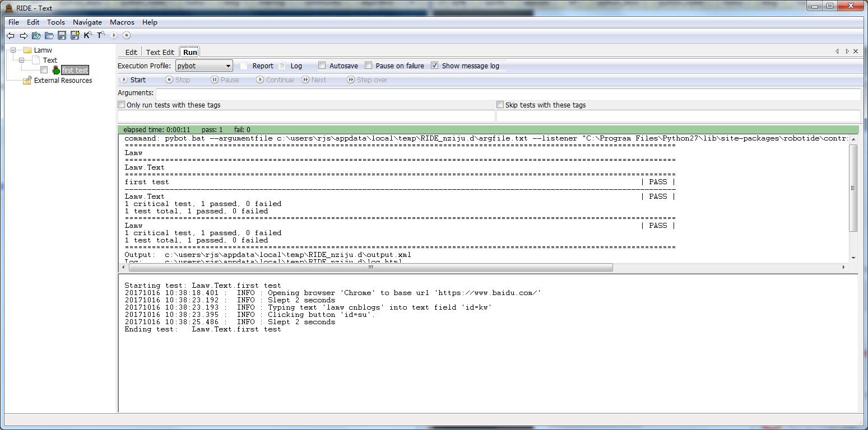Open Search Keywords with the K icon
This screenshot has height=430, width=868.
point(87,35)
